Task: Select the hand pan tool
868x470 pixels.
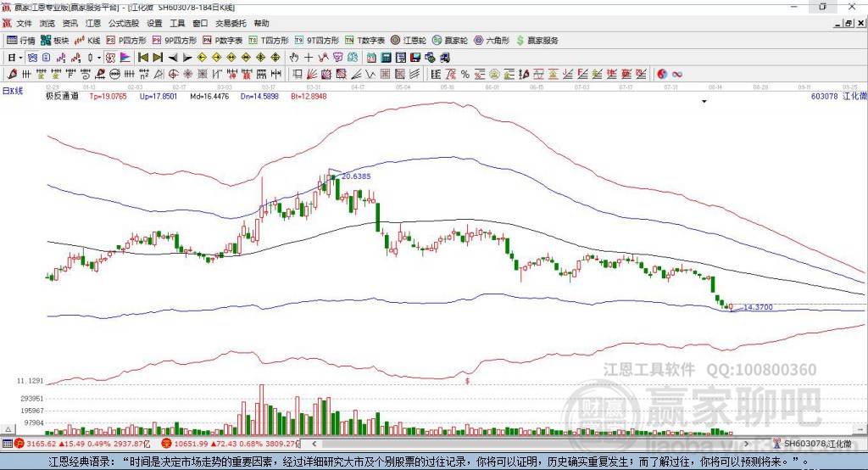Action: click(294, 57)
